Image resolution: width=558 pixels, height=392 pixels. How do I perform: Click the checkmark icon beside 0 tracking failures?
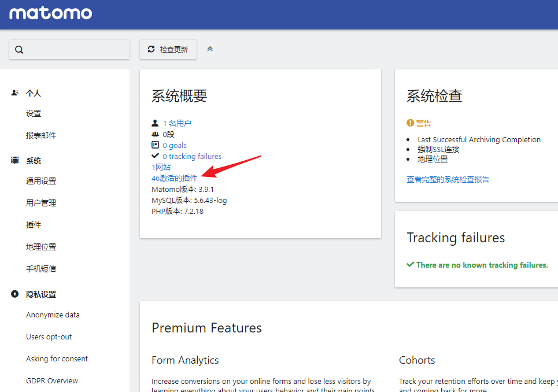[155, 156]
